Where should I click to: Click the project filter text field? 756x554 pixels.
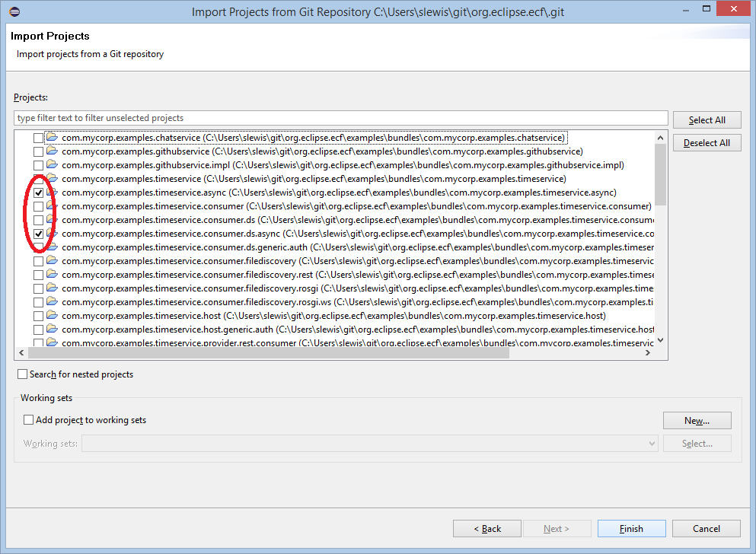click(x=341, y=118)
